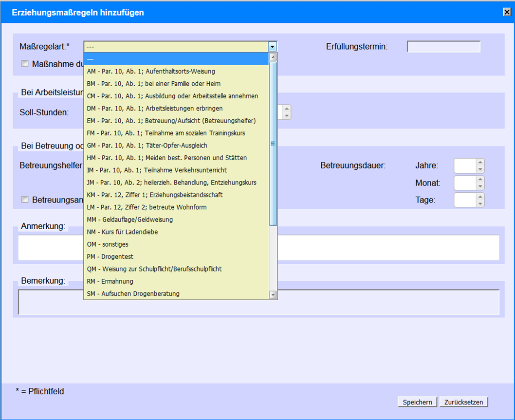Viewport: 515px width, 420px height.
Task: Decrease the Jahre value with the down arrow
Action: 480,169
